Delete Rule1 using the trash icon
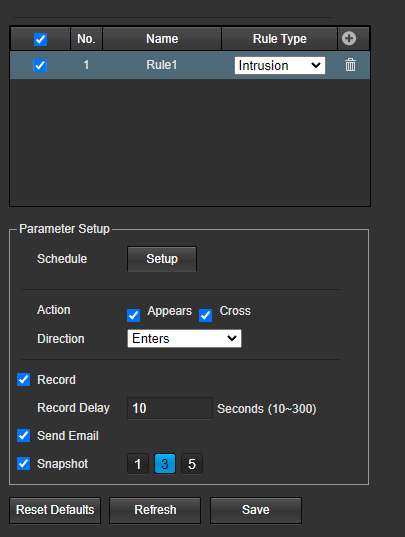 (350, 65)
